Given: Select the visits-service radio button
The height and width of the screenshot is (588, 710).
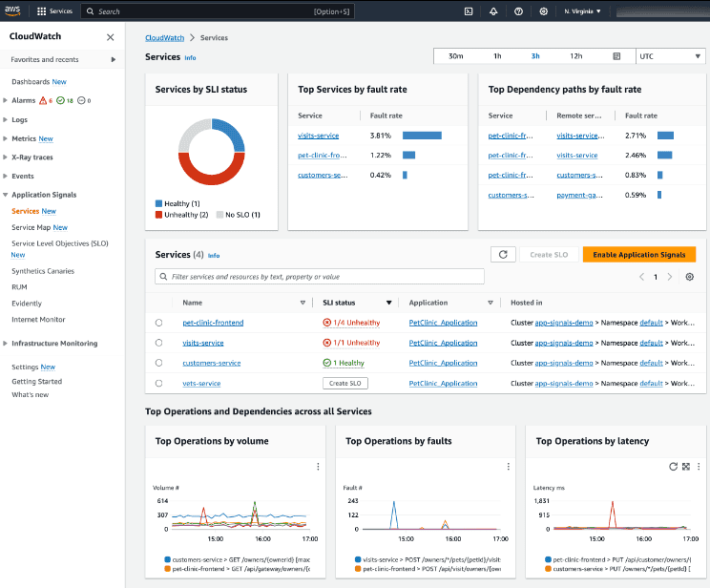Looking at the screenshot, I should (158, 343).
